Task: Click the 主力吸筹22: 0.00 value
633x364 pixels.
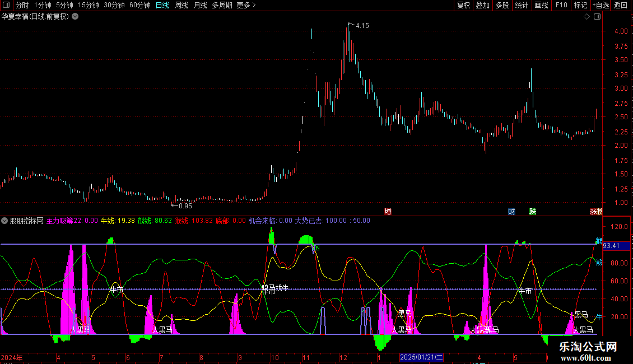Action: pos(72,221)
